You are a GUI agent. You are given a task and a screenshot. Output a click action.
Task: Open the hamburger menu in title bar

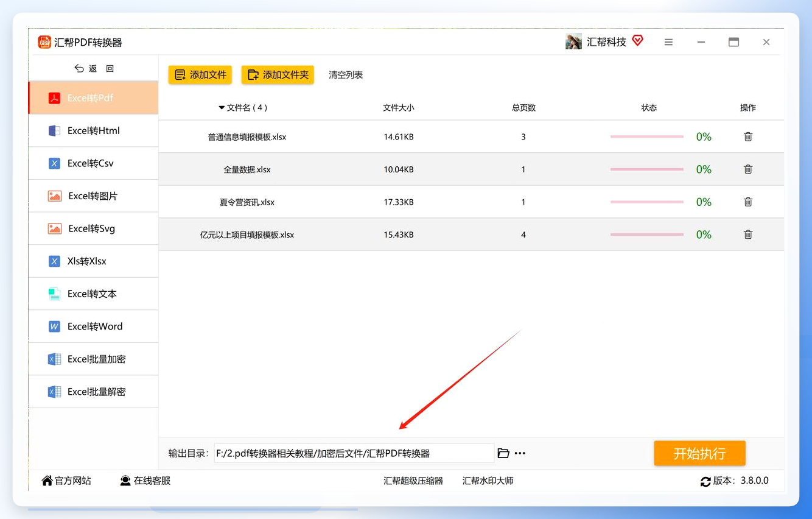(668, 42)
